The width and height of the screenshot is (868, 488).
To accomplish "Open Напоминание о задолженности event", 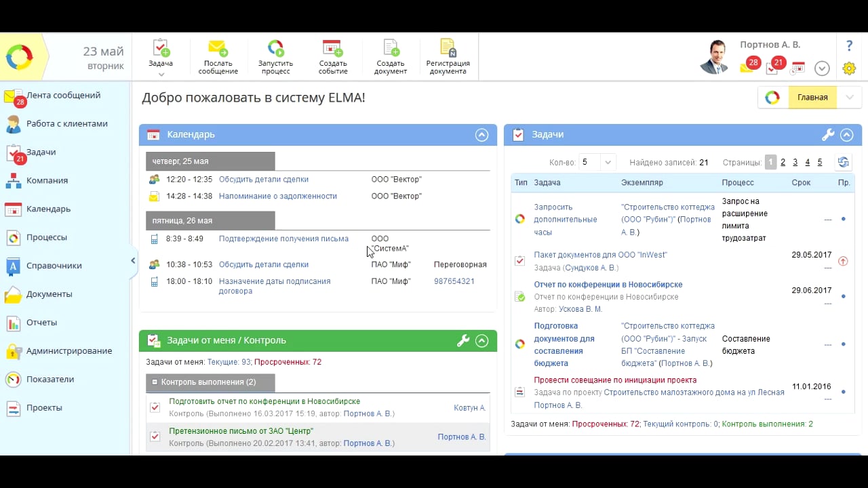I will (x=278, y=196).
